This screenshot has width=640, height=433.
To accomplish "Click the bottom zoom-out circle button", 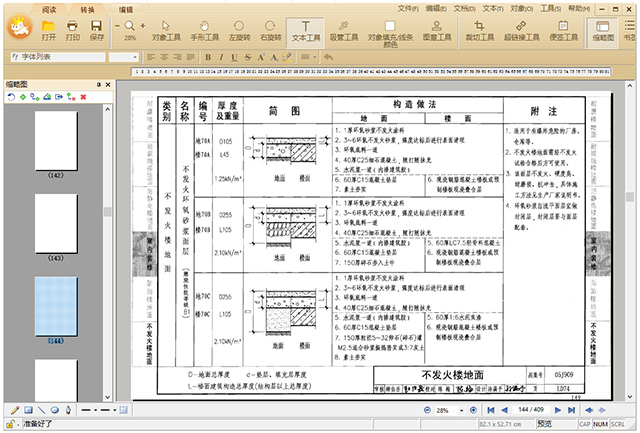I will (427, 410).
